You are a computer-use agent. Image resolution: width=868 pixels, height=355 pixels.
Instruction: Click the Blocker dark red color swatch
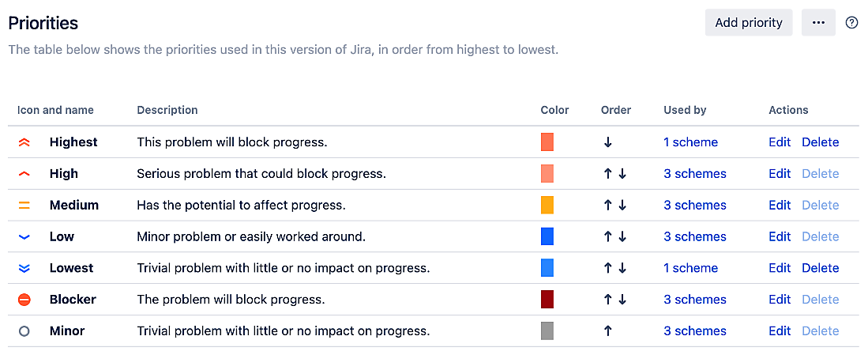pyautogui.click(x=547, y=300)
